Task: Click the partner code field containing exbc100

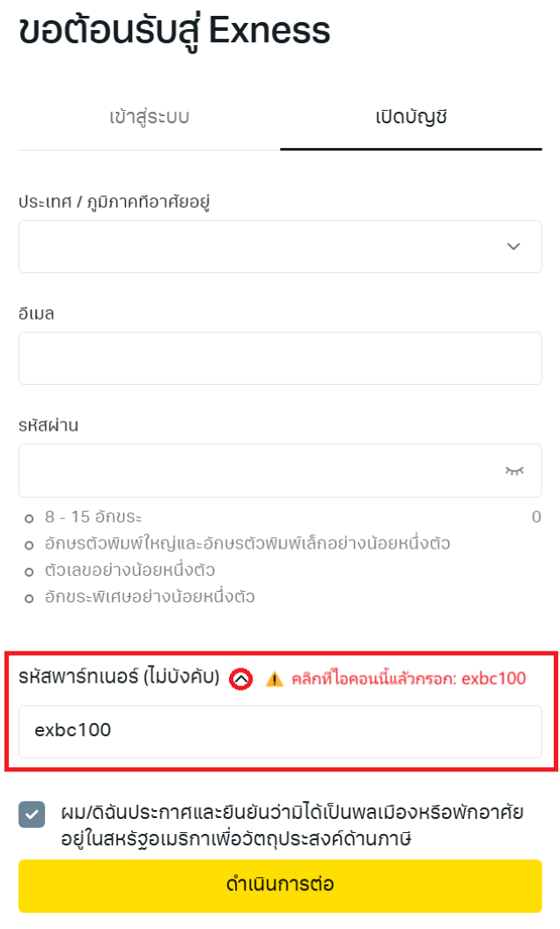Action: click(x=280, y=732)
